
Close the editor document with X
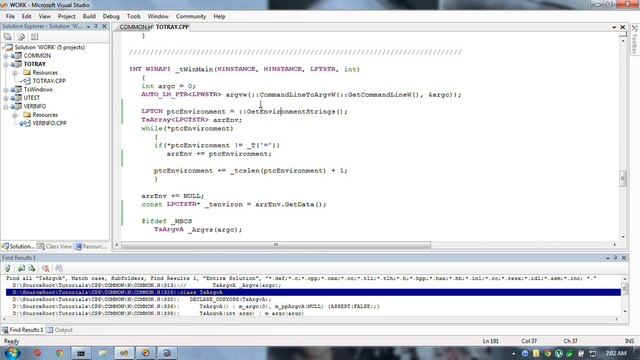pos(622,27)
